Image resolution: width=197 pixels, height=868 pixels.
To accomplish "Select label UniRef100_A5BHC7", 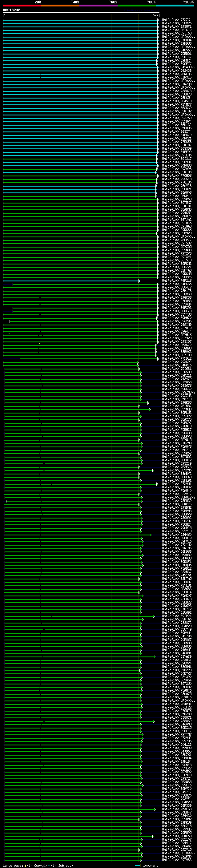I will click(x=176, y=430).
